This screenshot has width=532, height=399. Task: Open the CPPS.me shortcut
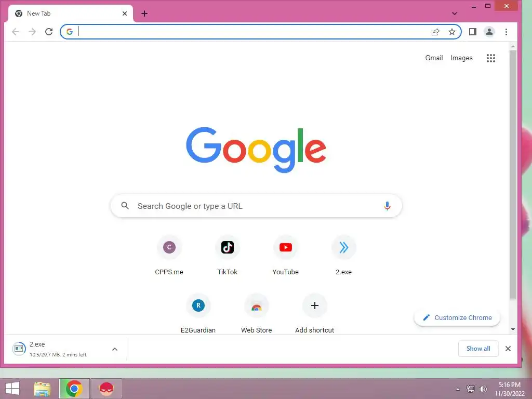pos(169,255)
